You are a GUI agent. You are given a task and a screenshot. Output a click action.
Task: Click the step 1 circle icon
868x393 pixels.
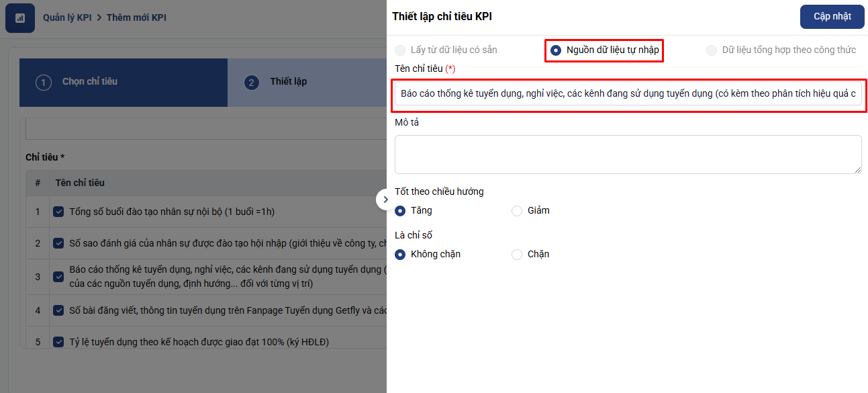coord(44,83)
